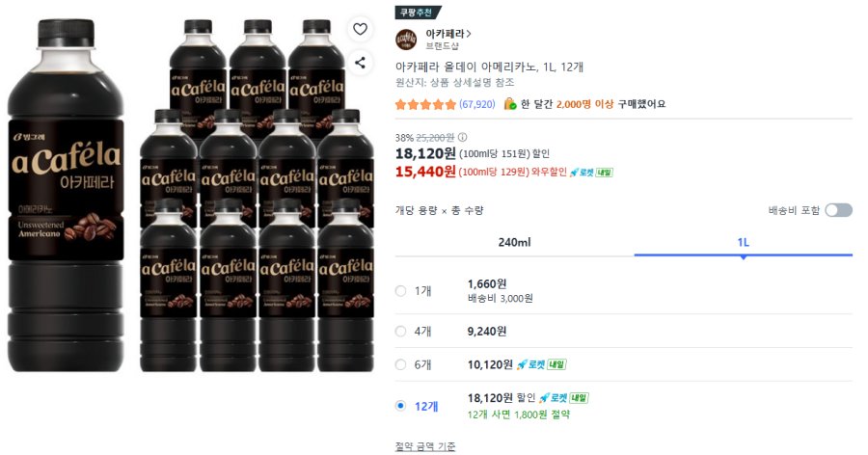This screenshot has height=455, width=868.
Task: Click the share icon
Action: [x=360, y=63]
